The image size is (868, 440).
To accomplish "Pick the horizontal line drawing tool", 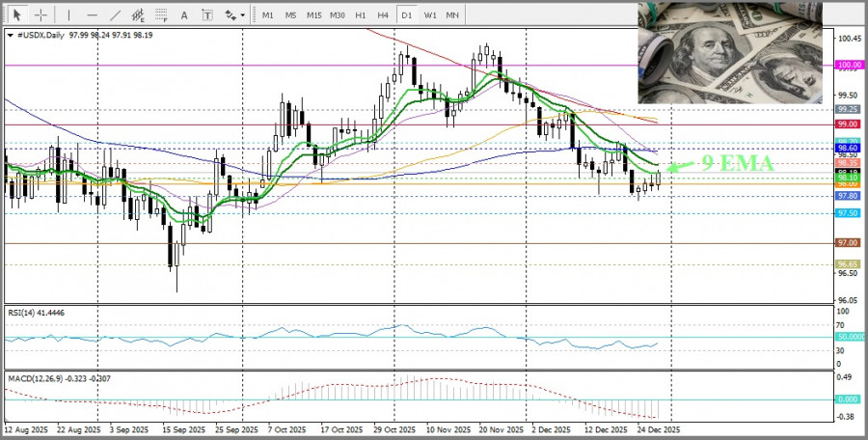I will click(92, 15).
